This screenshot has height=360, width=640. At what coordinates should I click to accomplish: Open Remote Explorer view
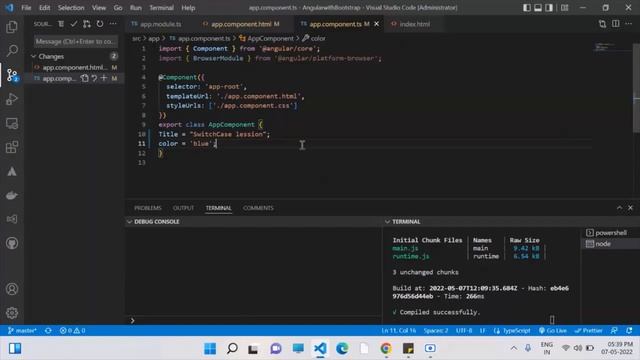12,123
